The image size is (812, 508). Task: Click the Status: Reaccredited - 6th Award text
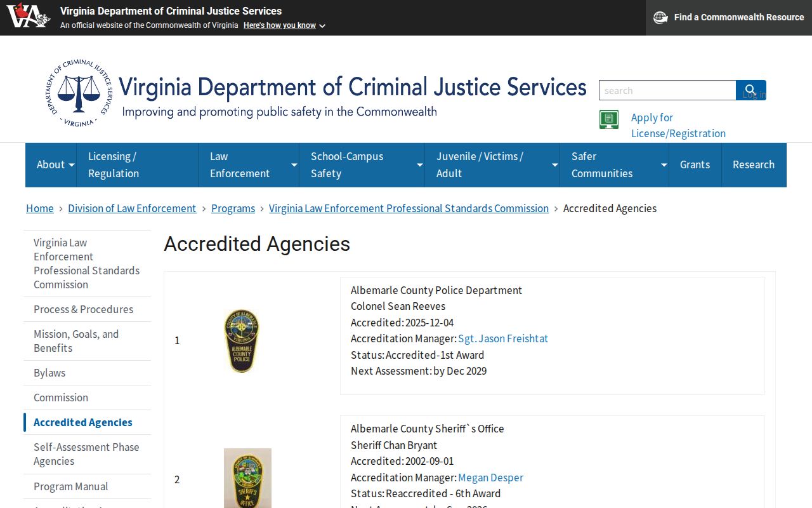426,493
